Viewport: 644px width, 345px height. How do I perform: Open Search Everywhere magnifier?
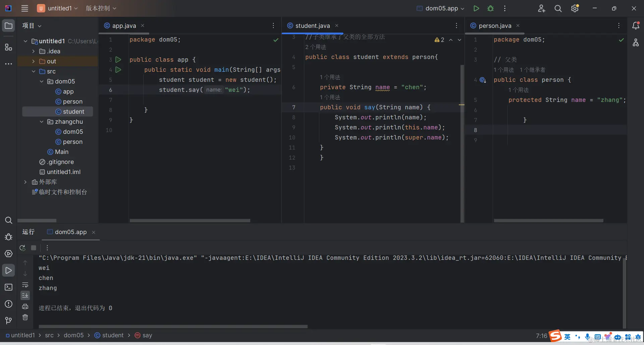[558, 8]
